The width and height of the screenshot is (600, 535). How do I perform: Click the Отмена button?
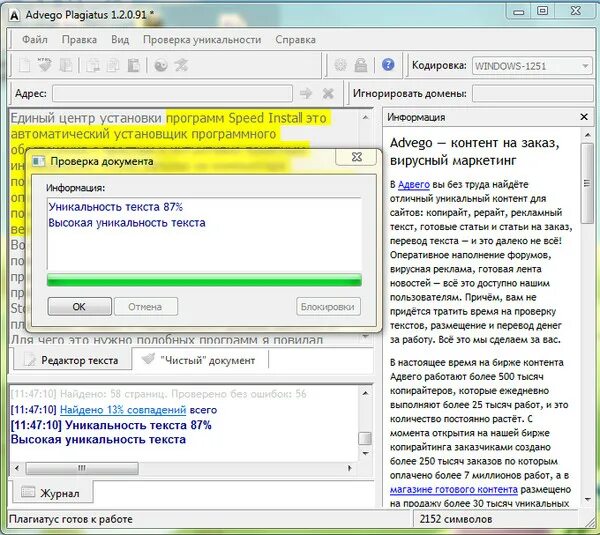point(146,307)
